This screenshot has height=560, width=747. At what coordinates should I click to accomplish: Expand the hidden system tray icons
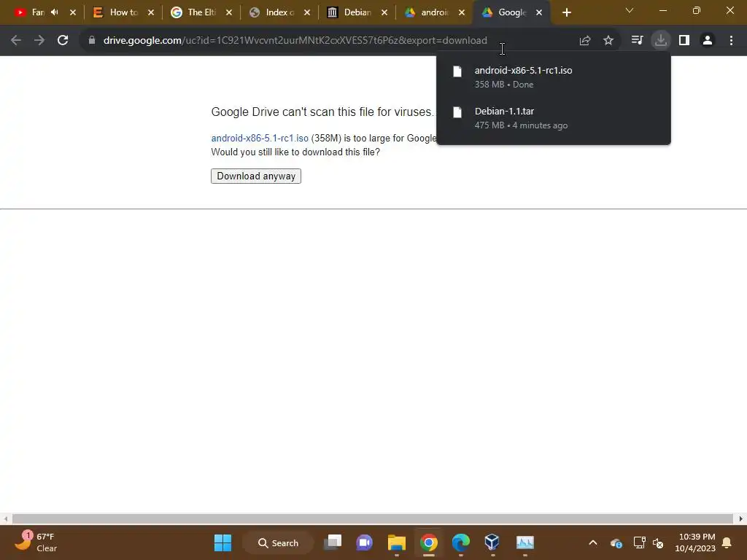click(593, 542)
